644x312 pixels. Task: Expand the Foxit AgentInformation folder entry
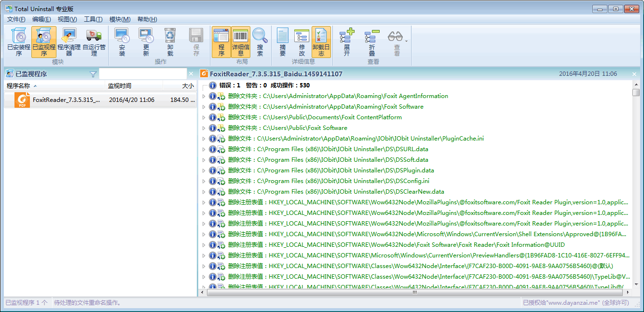204,96
